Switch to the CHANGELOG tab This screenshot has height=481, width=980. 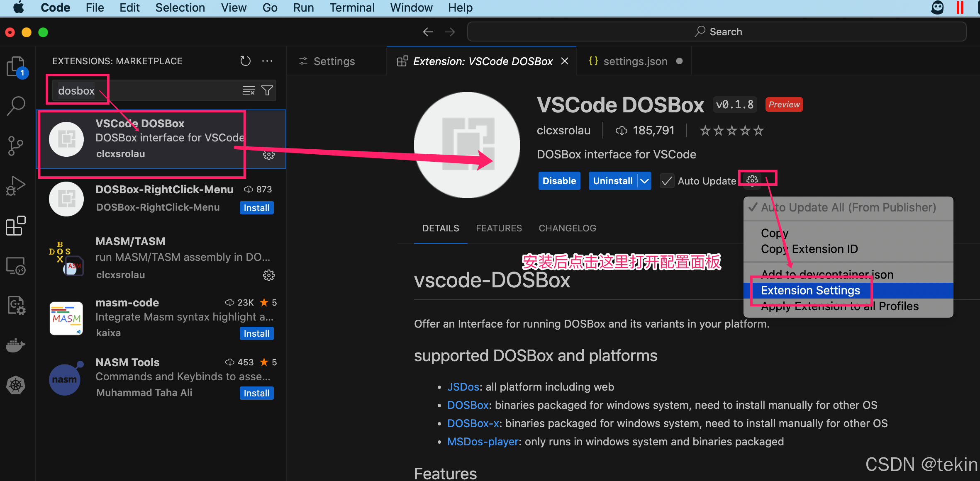click(x=567, y=228)
